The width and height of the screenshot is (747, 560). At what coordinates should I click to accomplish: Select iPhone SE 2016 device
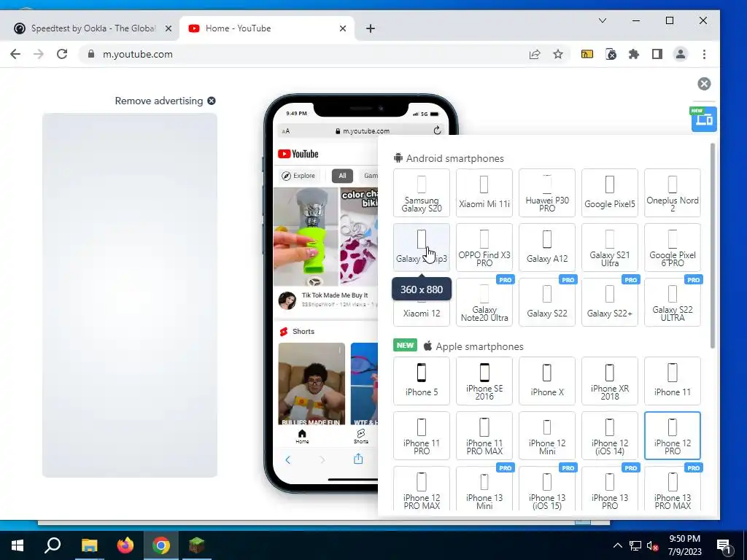pyautogui.click(x=484, y=381)
